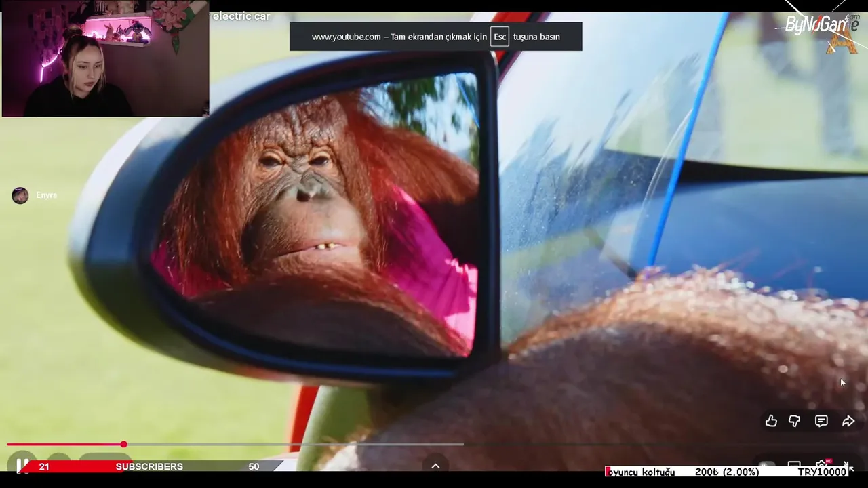Click the Enyra channel avatar
The height and width of the screenshot is (488, 868).
(x=20, y=195)
